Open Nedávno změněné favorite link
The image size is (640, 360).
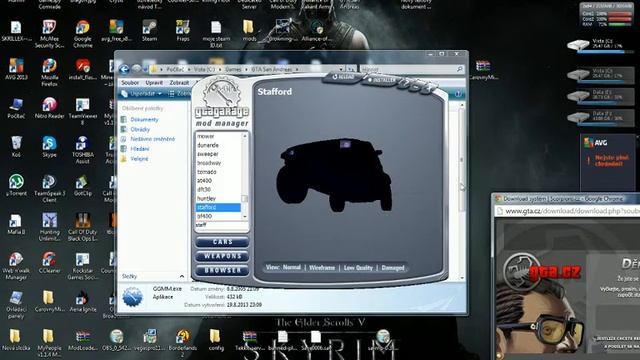coord(152,139)
